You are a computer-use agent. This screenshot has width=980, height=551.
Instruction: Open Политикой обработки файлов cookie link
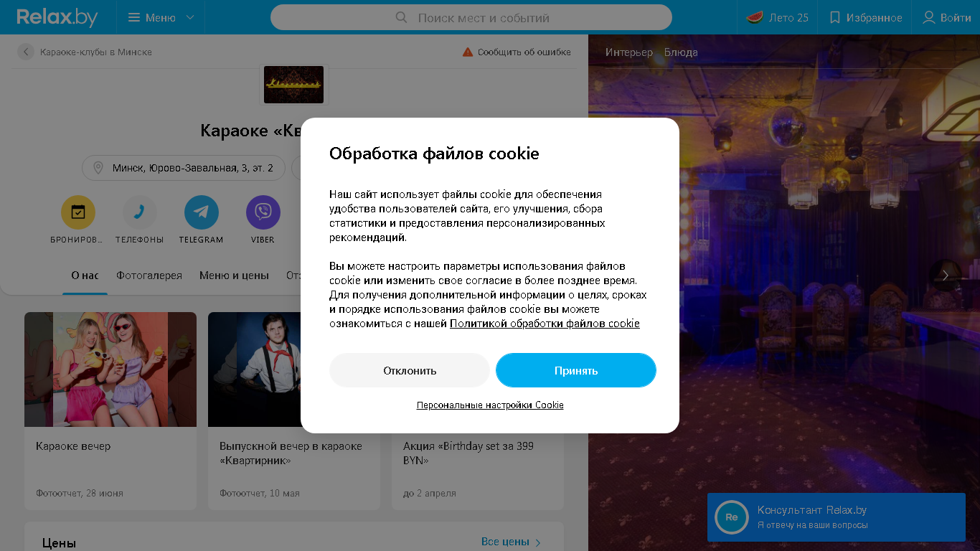(545, 324)
